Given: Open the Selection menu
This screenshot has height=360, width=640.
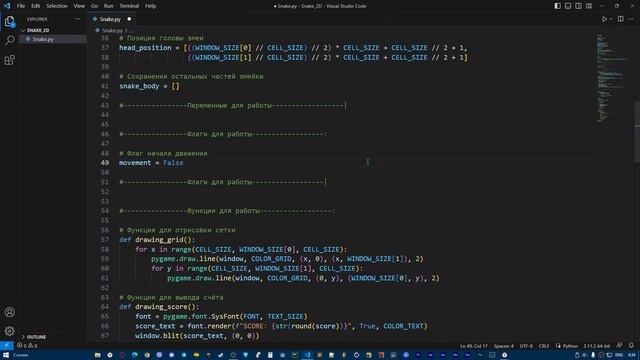Looking at the screenshot, I should coord(57,6).
